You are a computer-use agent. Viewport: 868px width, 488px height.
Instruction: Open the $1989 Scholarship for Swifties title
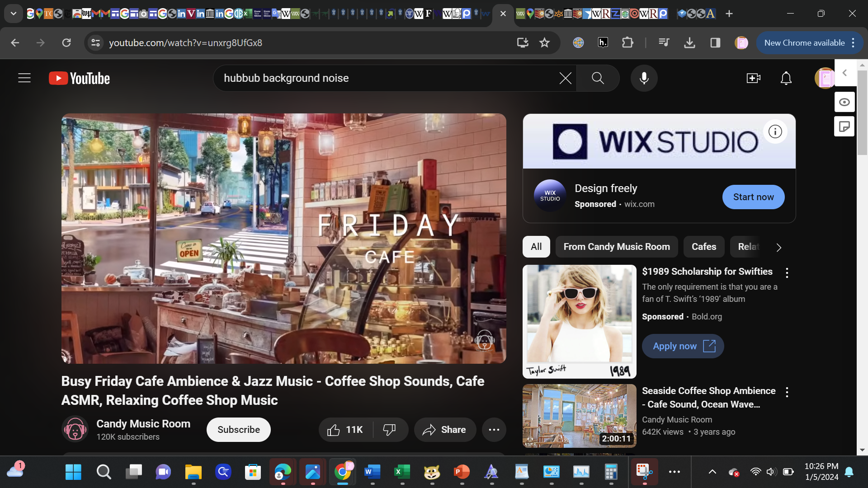(707, 272)
